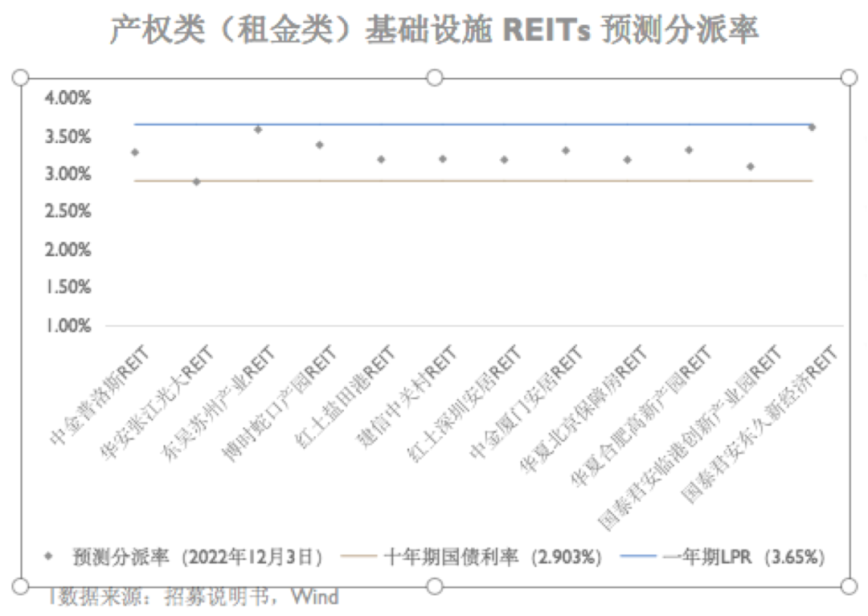
Task: Select the data point for 东吴苏州产业REIT
Action: (258, 129)
